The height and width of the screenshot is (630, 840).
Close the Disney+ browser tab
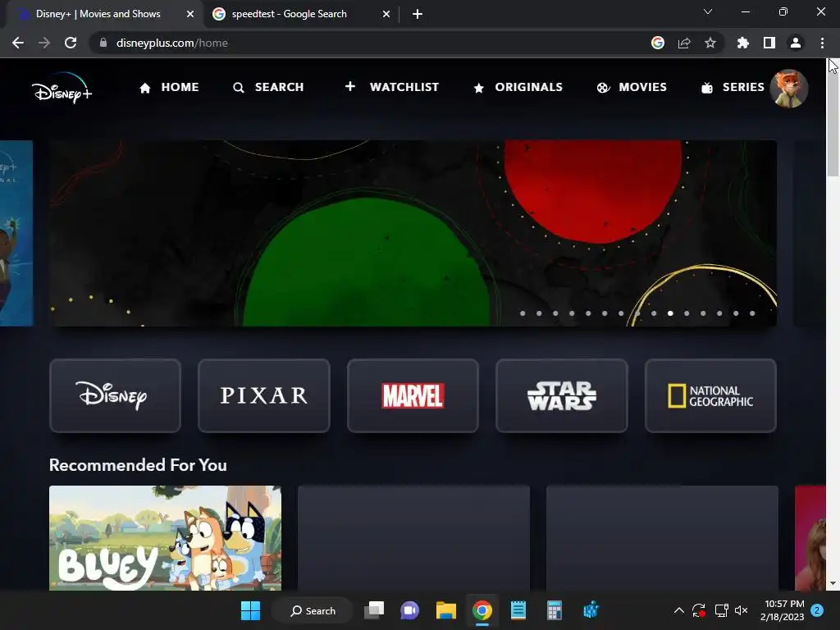[190, 15]
